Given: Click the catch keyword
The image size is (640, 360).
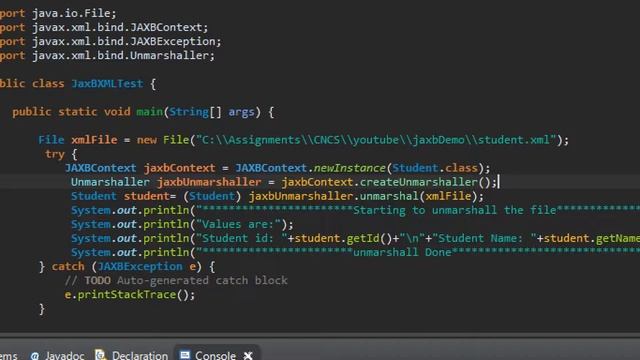Looking at the screenshot, I should click(68, 267).
